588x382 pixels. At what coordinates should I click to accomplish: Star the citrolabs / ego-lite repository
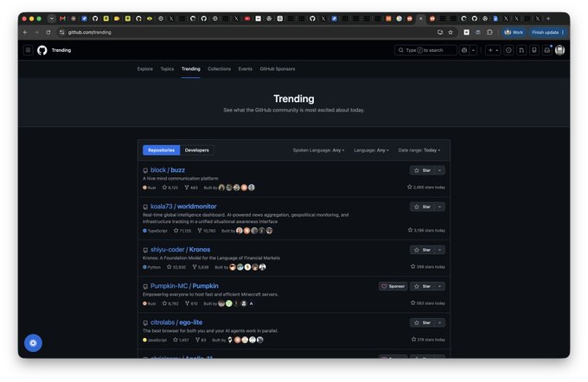[422, 322]
